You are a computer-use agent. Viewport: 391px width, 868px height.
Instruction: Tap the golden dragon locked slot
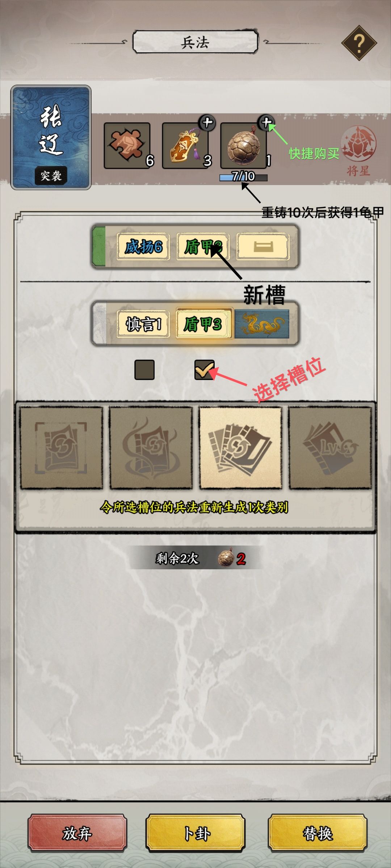click(x=262, y=324)
